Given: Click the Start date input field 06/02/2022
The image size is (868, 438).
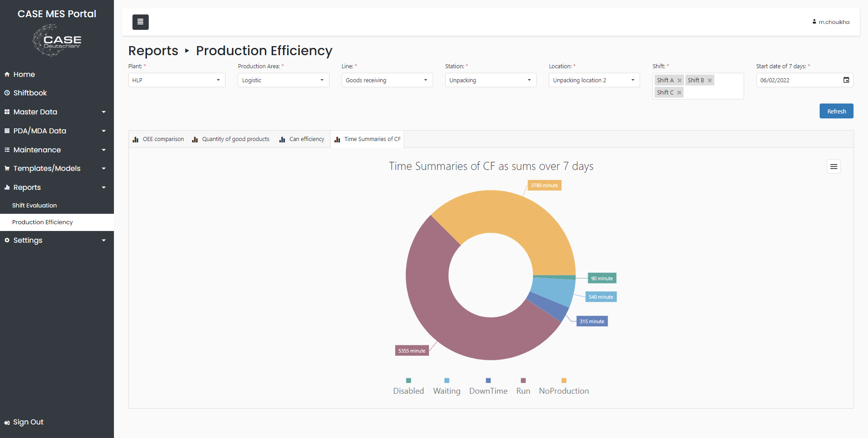Looking at the screenshot, I should pos(805,80).
